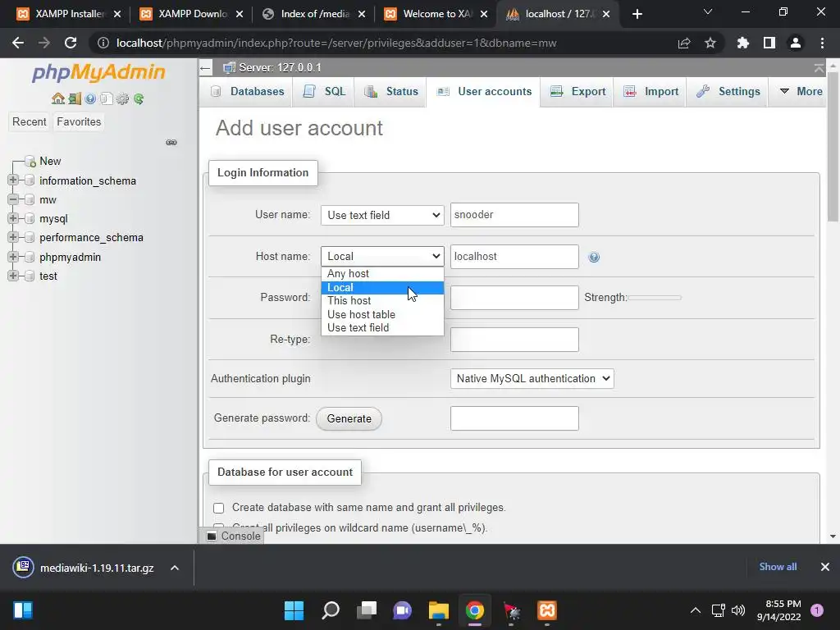The image size is (840, 630).
Task: Switch to Status tab
Action: [391, 92]
